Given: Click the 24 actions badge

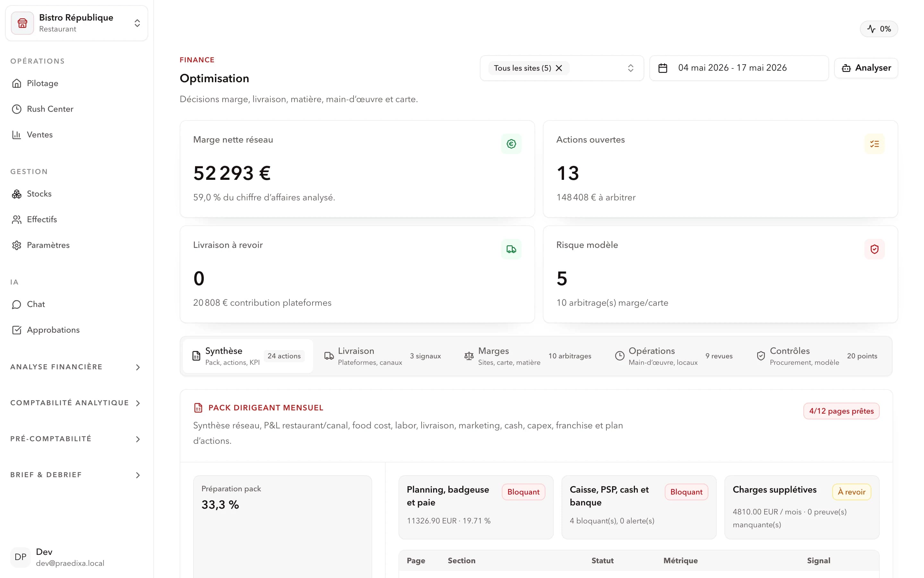Looking at the screenshot, I should pyautogui.click(x=284, y=356).
